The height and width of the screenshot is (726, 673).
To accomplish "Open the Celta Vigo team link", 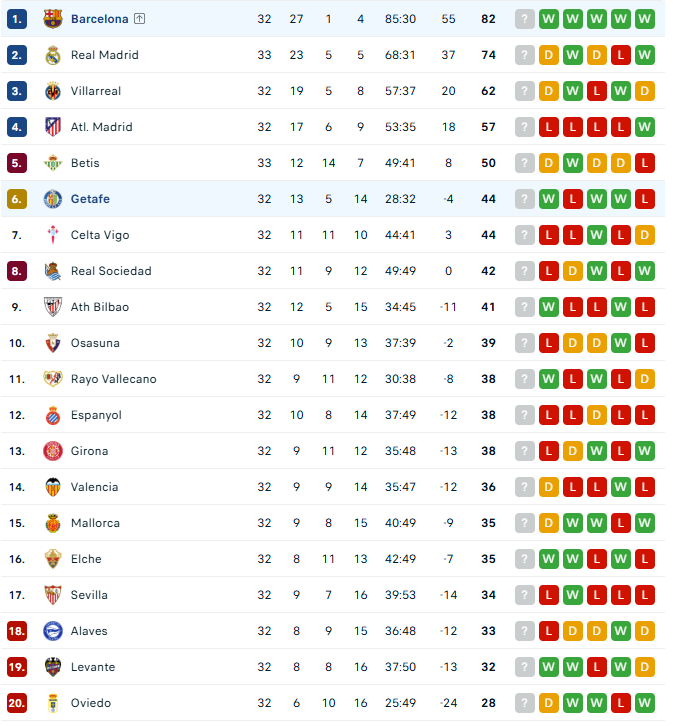I will 99,235.
